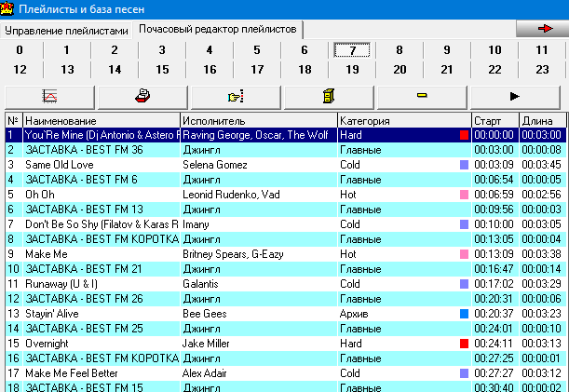This screenshot has width=569, height=392.
Task: Click the Исполнитель column header
Action: click(259, 120)
